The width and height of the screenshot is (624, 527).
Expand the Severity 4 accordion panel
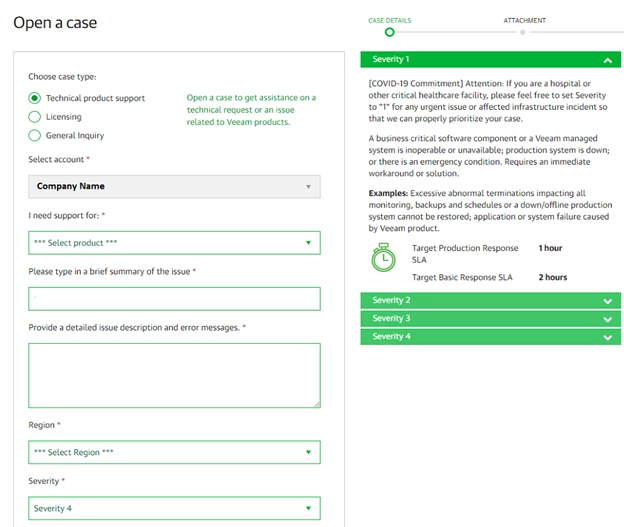490,337
